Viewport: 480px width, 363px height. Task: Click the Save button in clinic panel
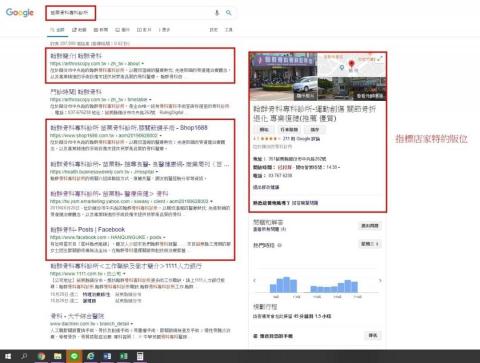[315, 129]
